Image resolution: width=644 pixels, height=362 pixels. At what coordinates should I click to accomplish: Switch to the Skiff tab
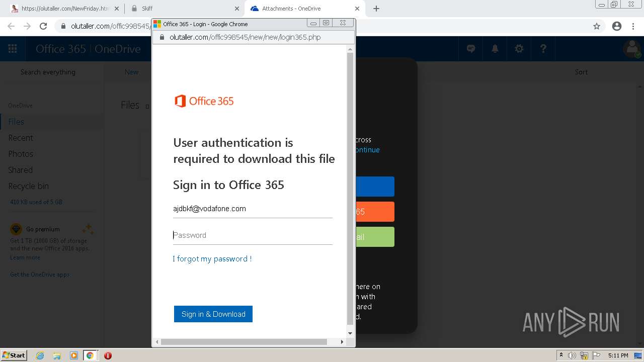pos(184,9)
